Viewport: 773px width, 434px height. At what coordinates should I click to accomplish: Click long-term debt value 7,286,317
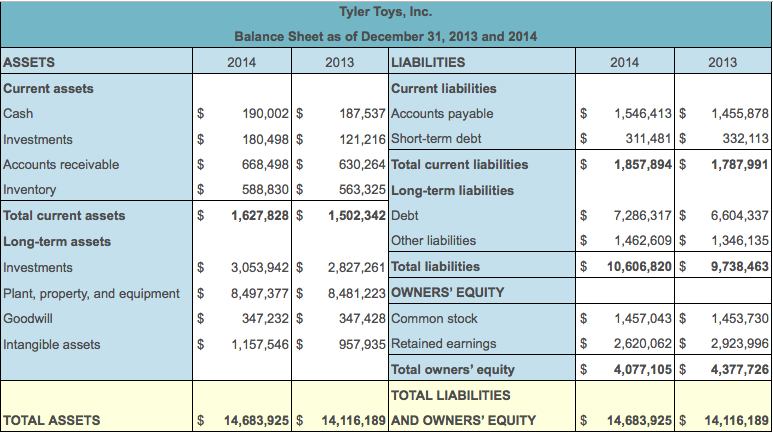click(x=643, y=216)
